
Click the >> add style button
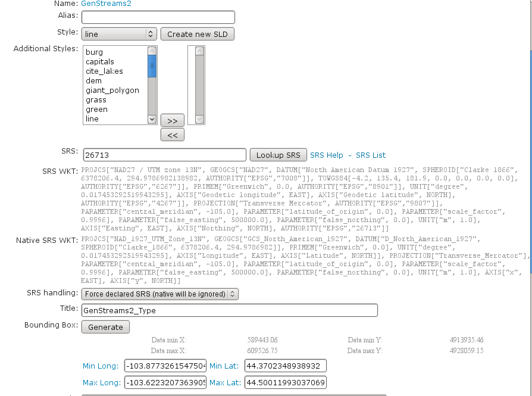[172, 120]
